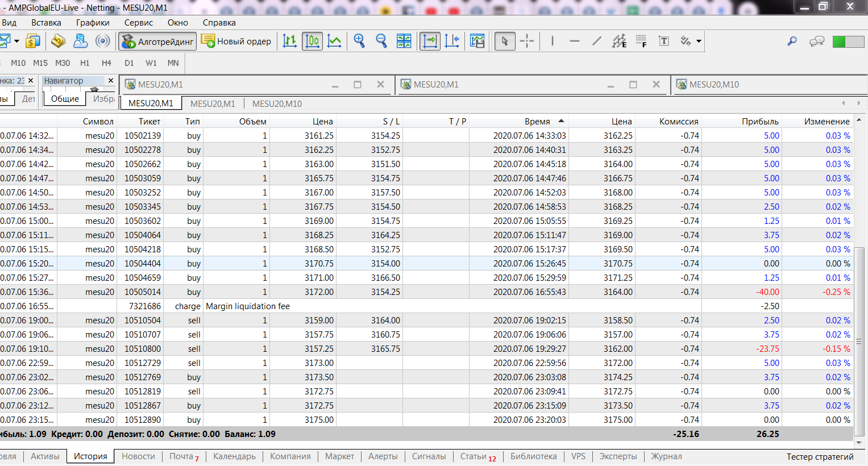The width and height of the screenshot is (868, 466).
Task: Toggle chart auto-scroll to end
Action: [430, 41]
